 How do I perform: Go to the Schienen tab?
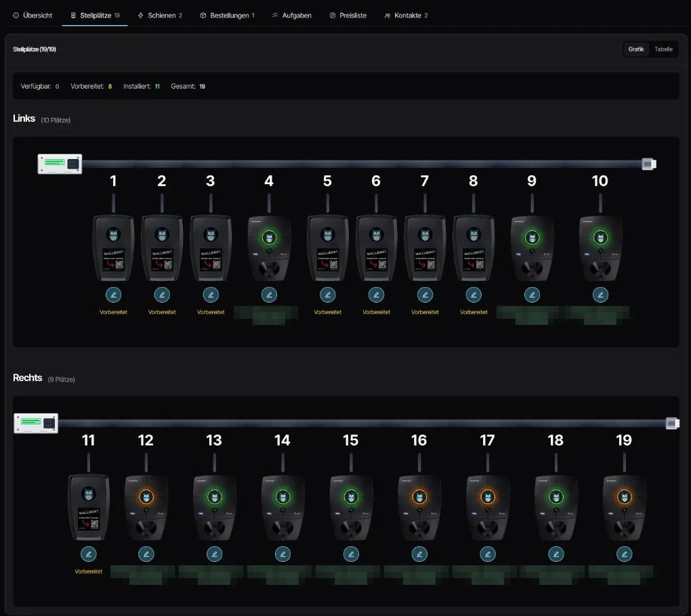coord(160,16)
